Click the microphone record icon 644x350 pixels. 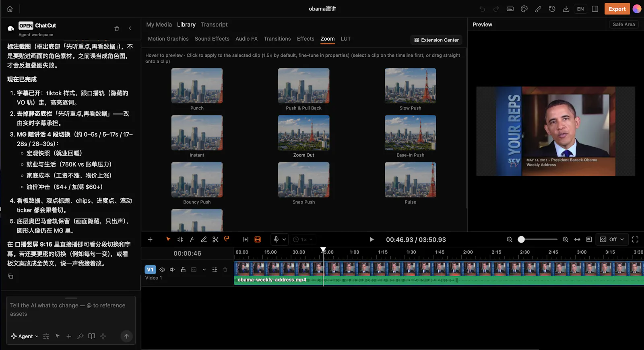pyautogui.click(x=276, y=239)
